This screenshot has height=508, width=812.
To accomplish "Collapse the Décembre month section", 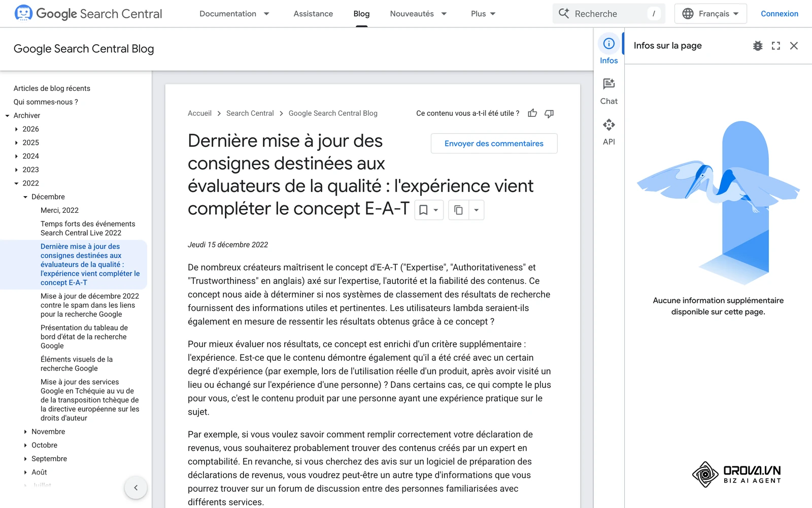I will 25,197.
